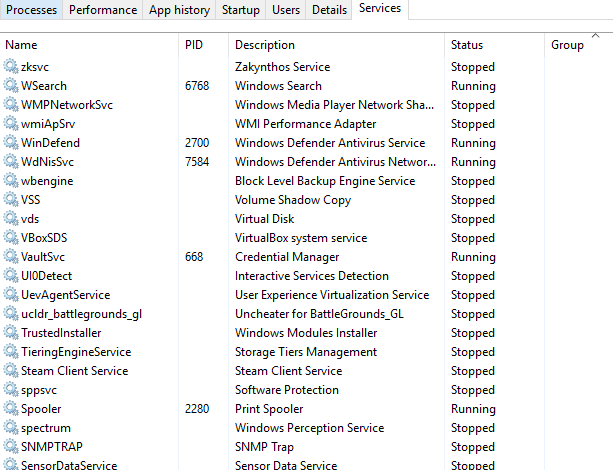
Task: Click the sort arrow above Group column
Action: tap(596, 35)
